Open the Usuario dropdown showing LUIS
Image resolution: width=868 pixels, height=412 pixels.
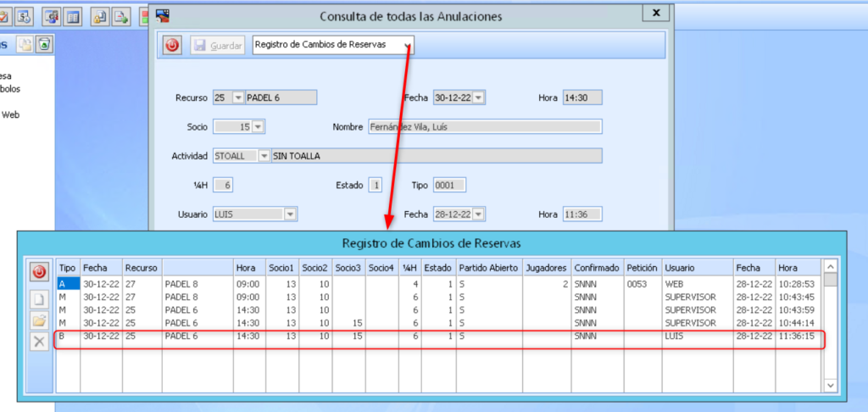pyautogui.click(x=290, y=214)
